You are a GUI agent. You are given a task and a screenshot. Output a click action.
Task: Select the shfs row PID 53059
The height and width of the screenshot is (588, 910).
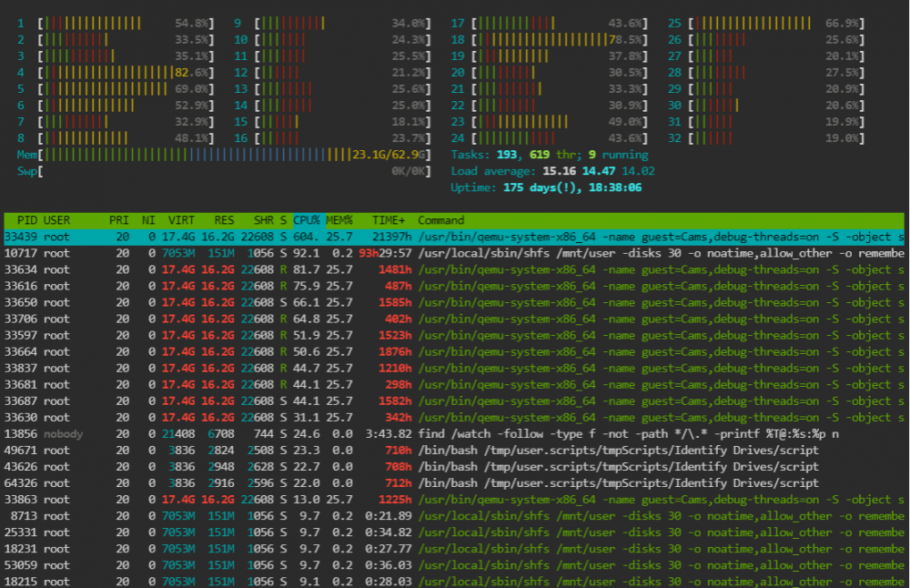coord(454,564)
